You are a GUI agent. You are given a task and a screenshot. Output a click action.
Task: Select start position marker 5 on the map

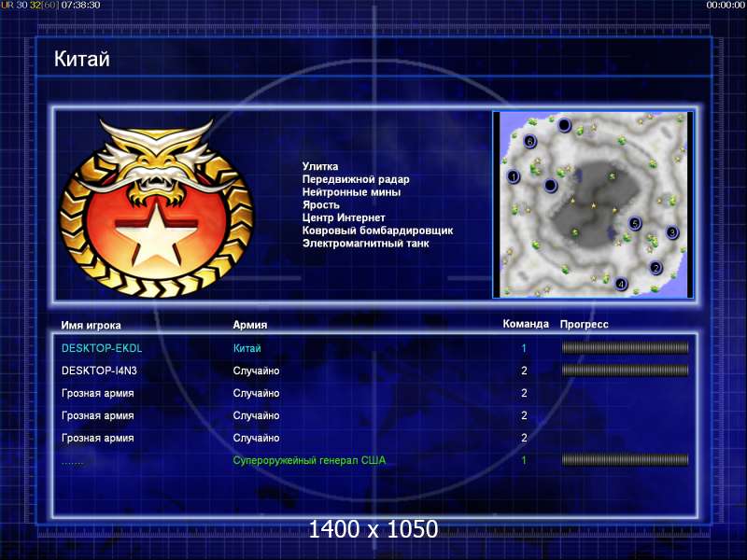[635, 223]
